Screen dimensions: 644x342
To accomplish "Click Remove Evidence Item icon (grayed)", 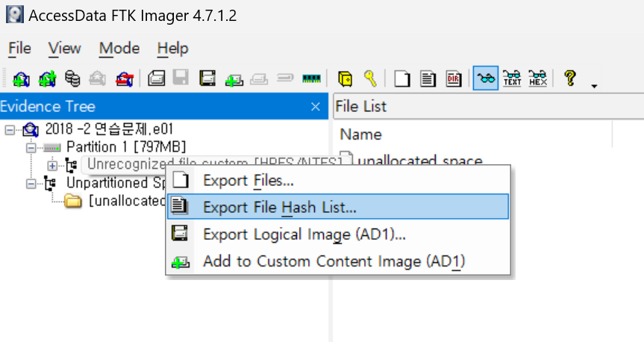I will point(97,78).
